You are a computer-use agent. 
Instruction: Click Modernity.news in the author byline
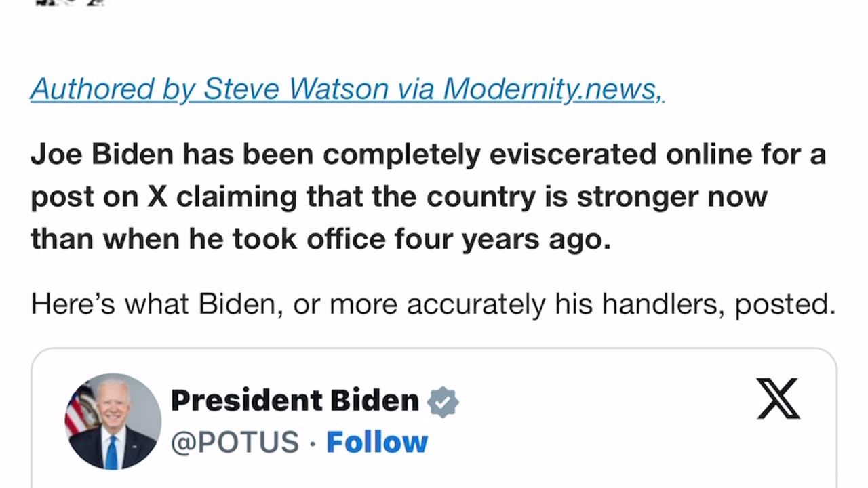(553, 89)
